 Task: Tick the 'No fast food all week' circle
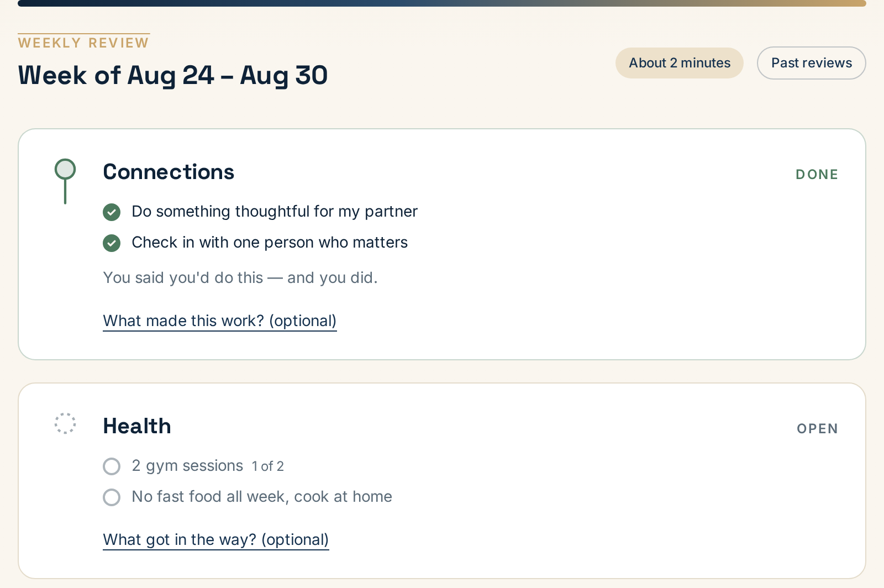coord(112,497)
